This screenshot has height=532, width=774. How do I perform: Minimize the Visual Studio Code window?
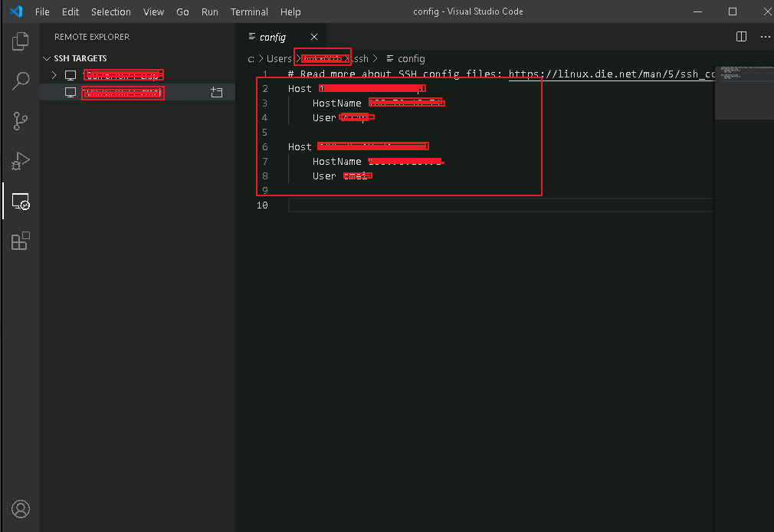click(x=697, y=11)
